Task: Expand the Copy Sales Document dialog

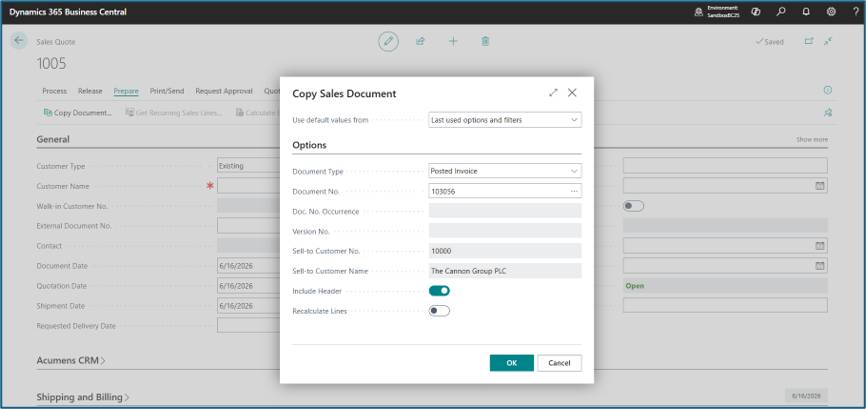Action: (553, 93)
